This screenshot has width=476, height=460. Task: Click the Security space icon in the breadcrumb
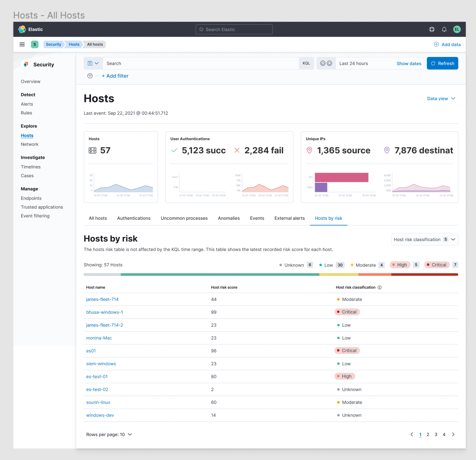click(34, 44)
